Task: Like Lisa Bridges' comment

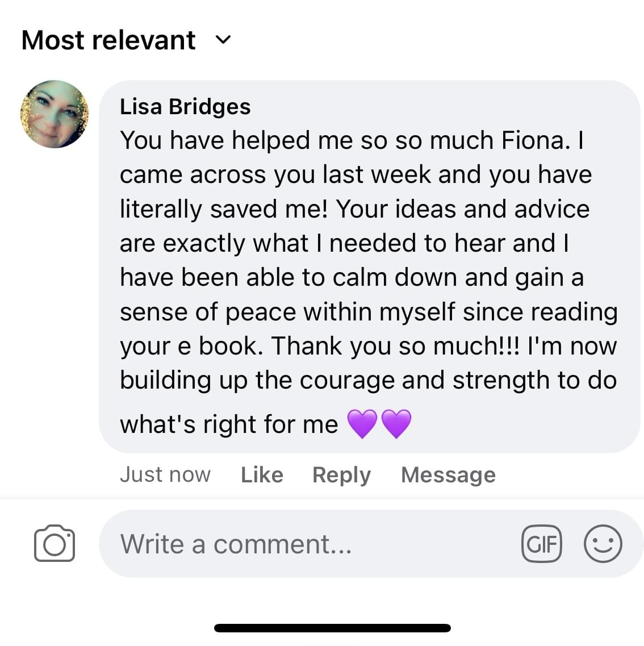Action: click(x=262, y=474)
